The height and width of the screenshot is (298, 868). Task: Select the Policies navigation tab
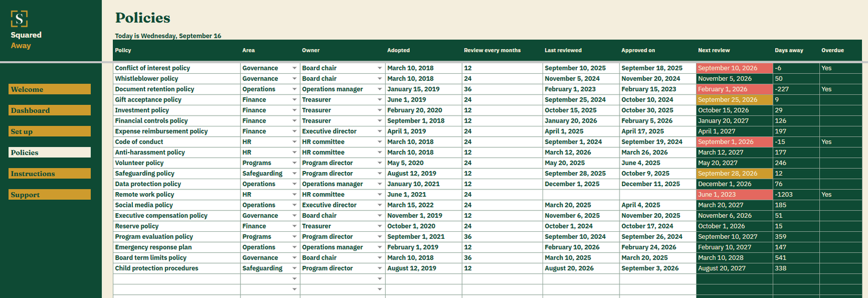point(49,153)
